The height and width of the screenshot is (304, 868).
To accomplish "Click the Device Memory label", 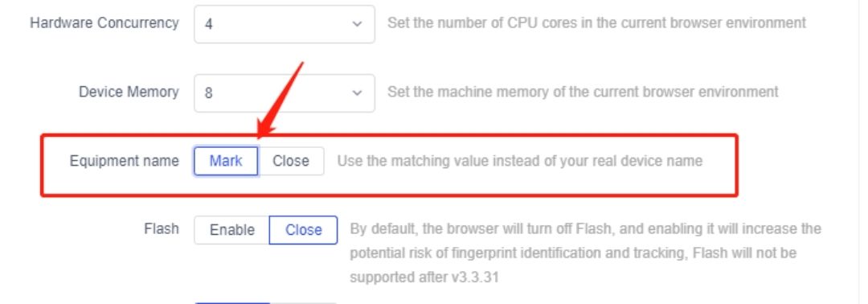I will [129, 92].
